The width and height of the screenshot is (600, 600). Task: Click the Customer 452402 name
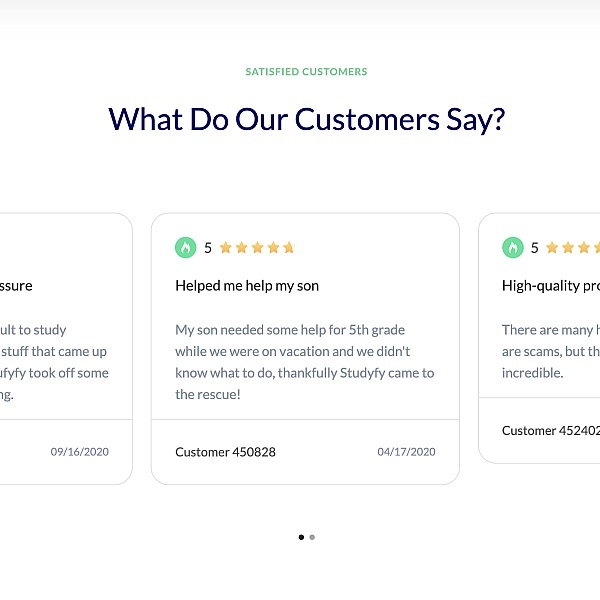coord(551,430)
